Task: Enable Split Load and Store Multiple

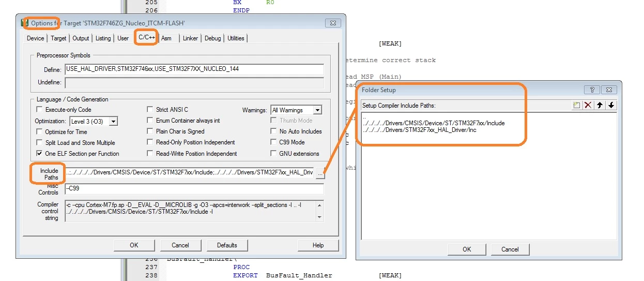Action: point(39,143)
